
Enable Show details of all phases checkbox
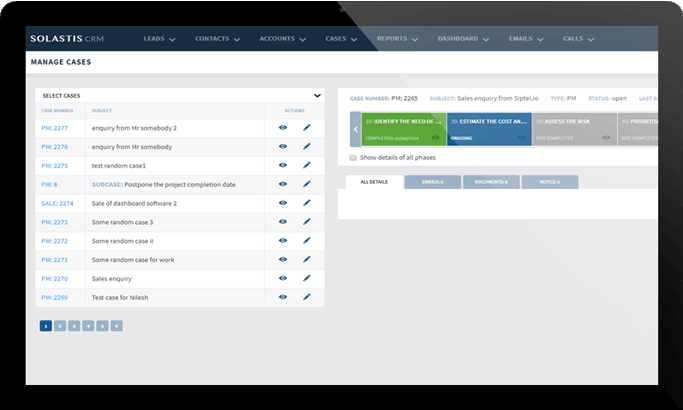(x=353, y=158)
